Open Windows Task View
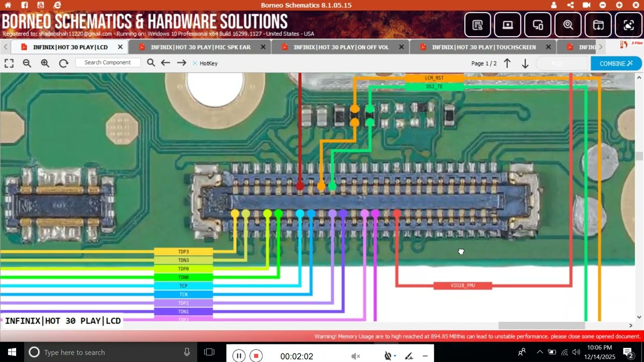 tap(209, 352)
